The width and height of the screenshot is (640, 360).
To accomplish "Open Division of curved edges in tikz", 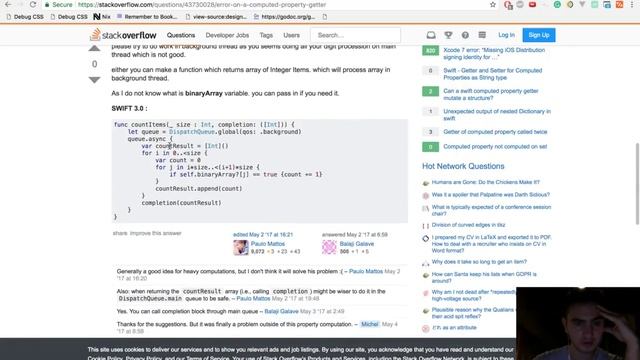I will (x=468, y=225).
